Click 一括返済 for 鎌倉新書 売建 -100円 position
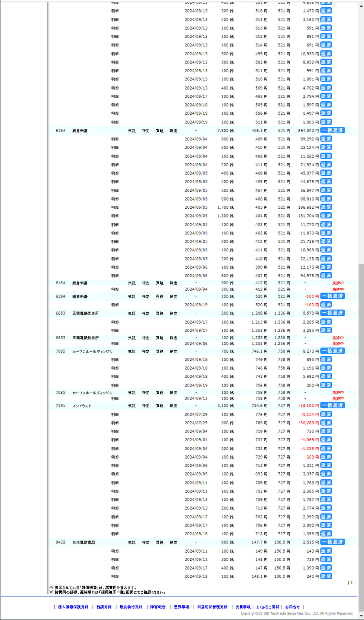 tap(333, 296)
